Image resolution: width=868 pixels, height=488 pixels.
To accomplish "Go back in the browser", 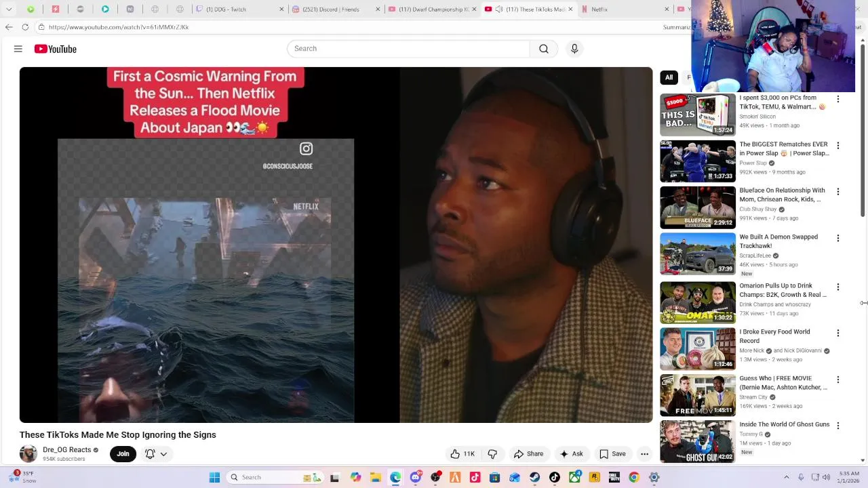I will [9, 27].
